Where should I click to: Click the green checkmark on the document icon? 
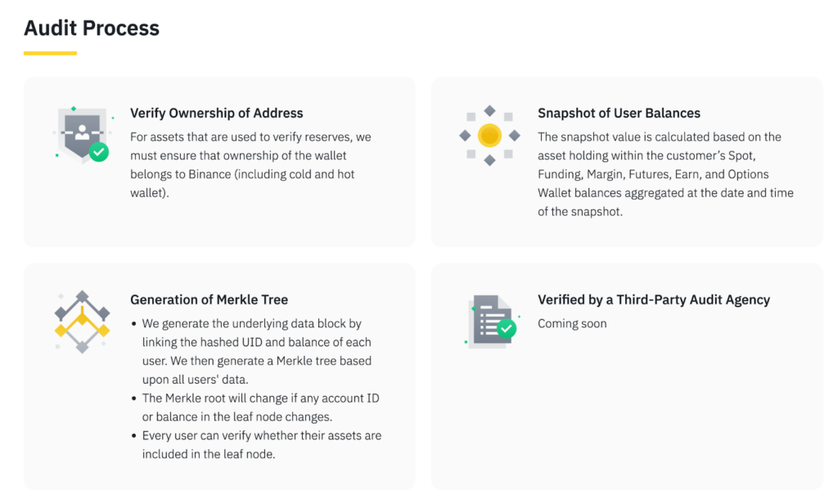(x=507, y=329)
